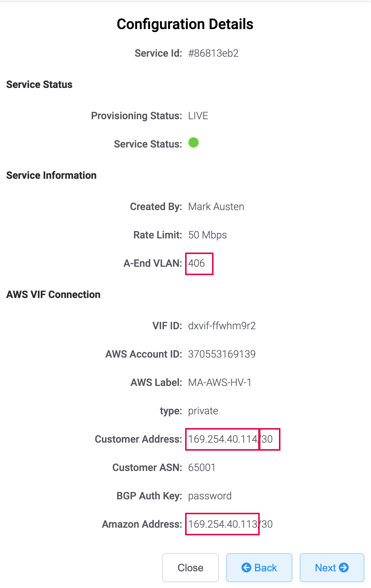Click the AWS Account ID 370553169139
The width and height of the screenshot is (371, 588).
point(222,354)
